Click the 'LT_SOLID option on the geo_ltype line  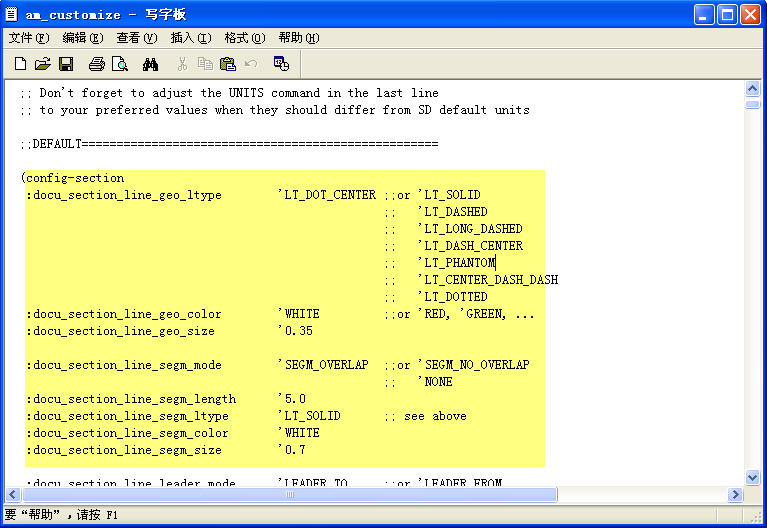449,195
